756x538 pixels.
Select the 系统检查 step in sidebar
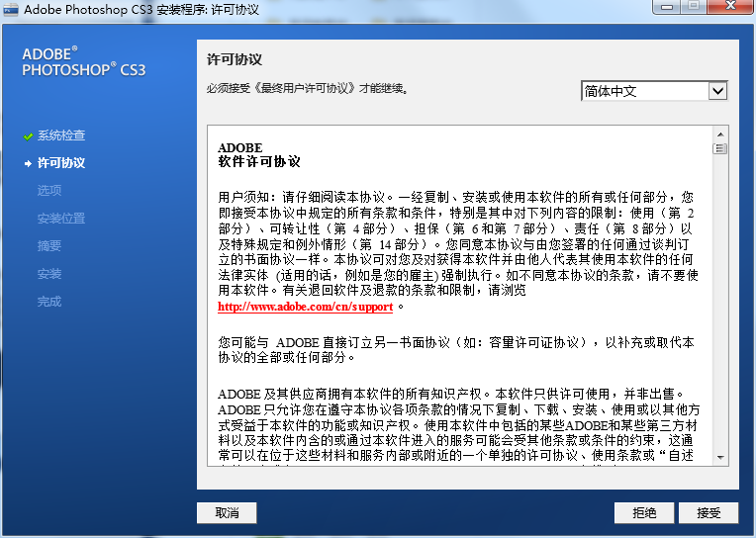point(61,135)
